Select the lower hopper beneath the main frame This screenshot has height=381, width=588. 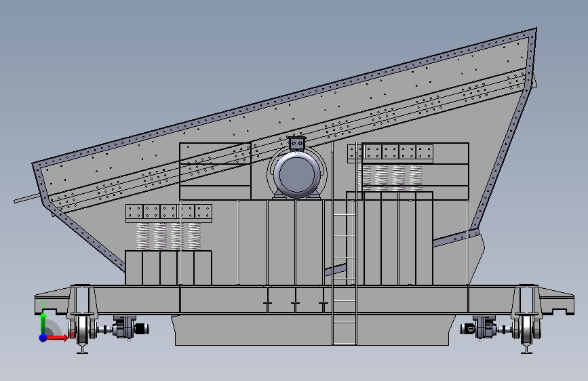point(312,329)
